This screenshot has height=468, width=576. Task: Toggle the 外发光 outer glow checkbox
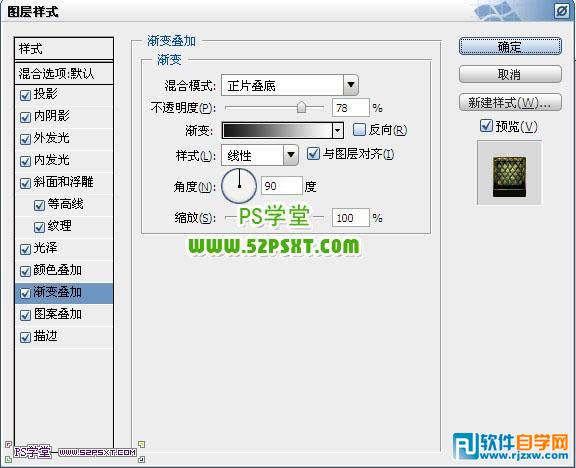[x=25, y=139]
